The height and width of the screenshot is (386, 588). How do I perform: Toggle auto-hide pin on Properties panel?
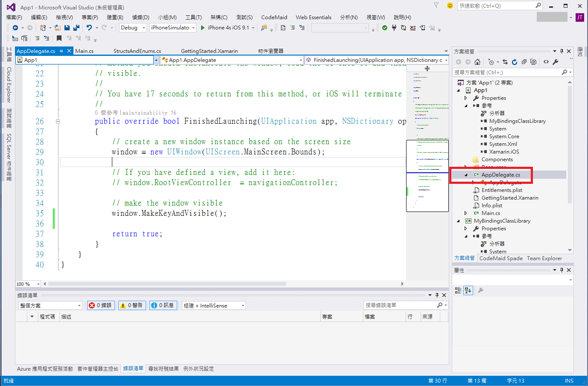(562, 270)
